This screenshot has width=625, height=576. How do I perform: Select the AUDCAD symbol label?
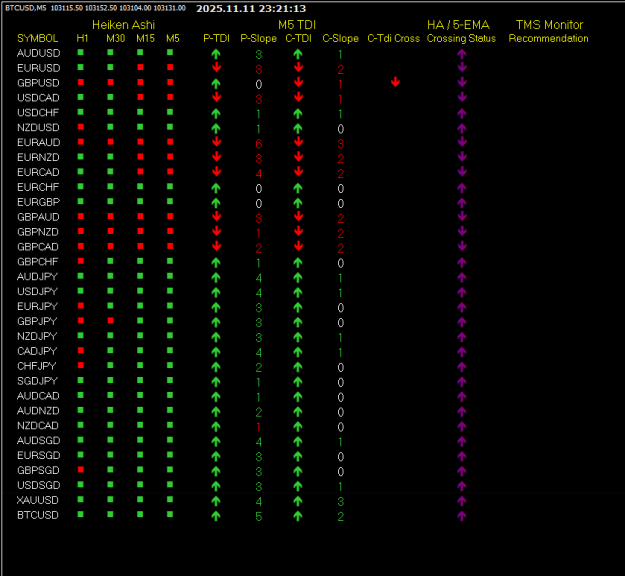tap(38, 396)
